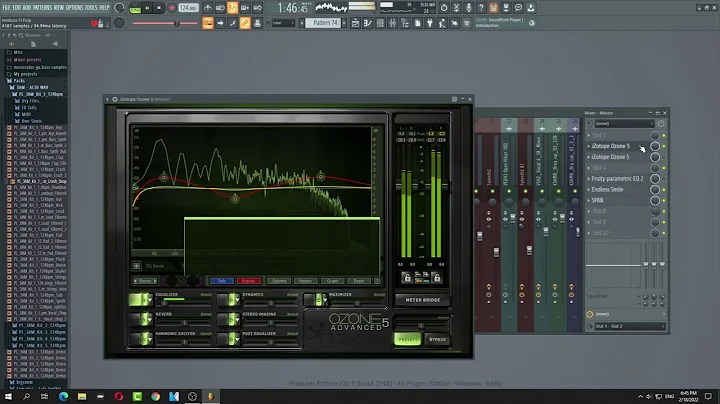Screen dimensions: 720x404
Task: Toggle Song/Pattern mode button
Action: [135, 8]
